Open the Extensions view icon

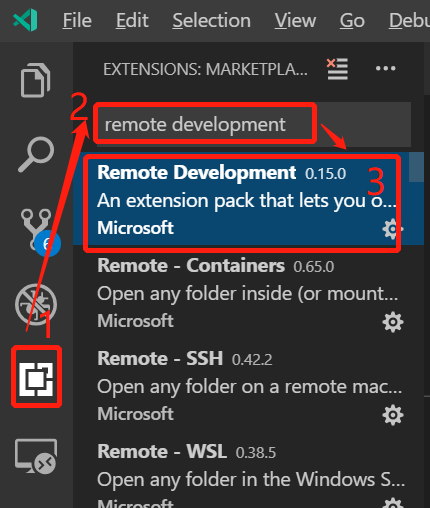[x=36, y=380]
